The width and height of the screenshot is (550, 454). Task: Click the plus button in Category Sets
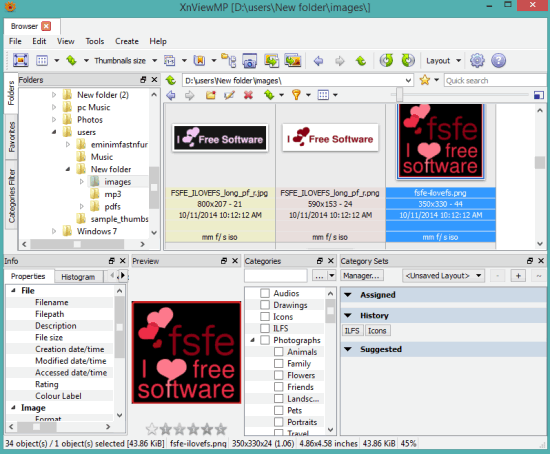(518, 275)
